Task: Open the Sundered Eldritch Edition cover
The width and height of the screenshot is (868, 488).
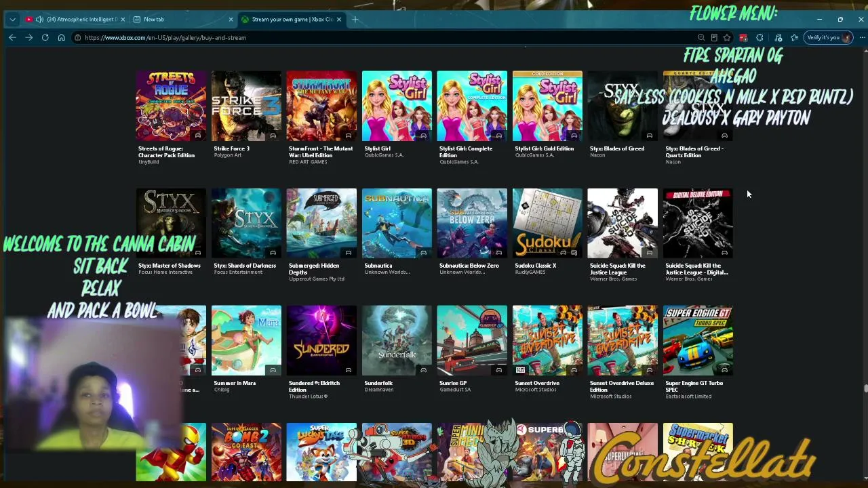Action: click(321, 341)
